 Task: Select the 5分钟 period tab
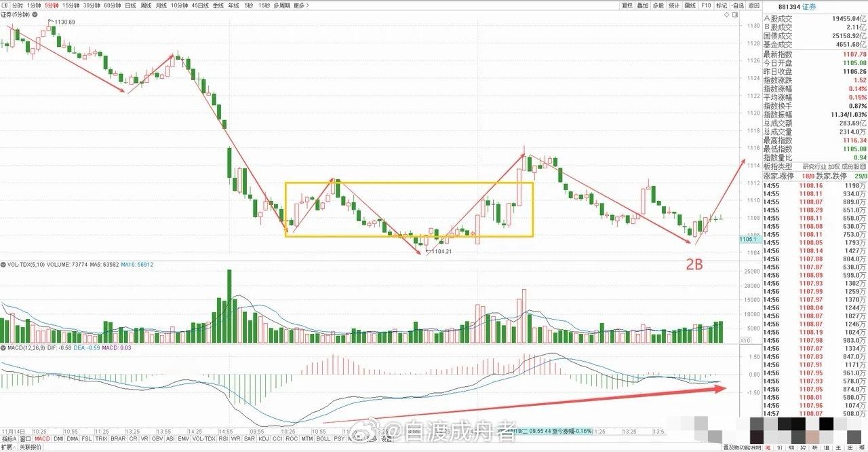[52, 5]
